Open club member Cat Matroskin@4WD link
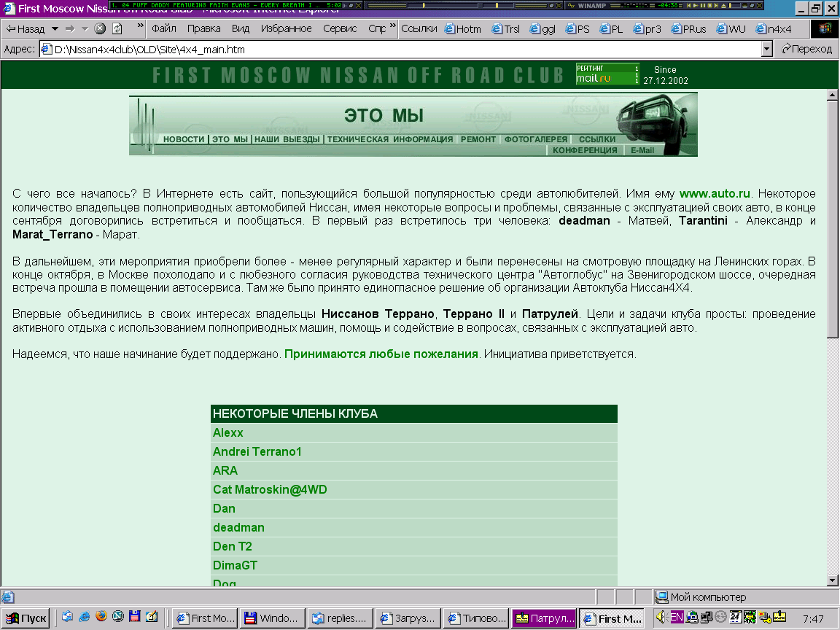 tap(270, 490)
